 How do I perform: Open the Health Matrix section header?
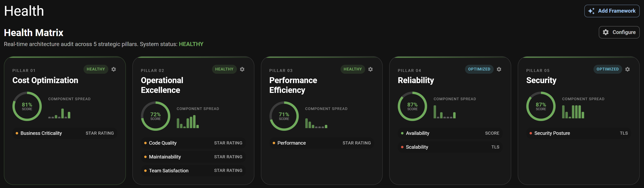[33, 33]
